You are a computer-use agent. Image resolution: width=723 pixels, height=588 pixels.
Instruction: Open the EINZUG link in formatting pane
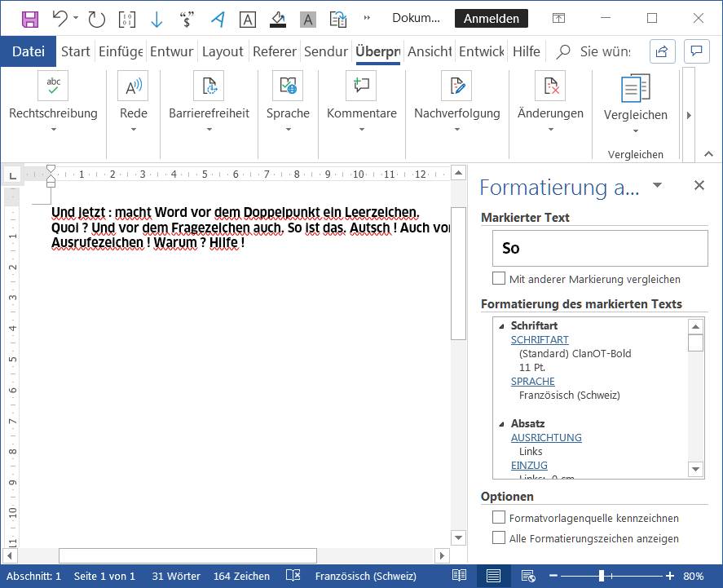[x=529, y=466]
